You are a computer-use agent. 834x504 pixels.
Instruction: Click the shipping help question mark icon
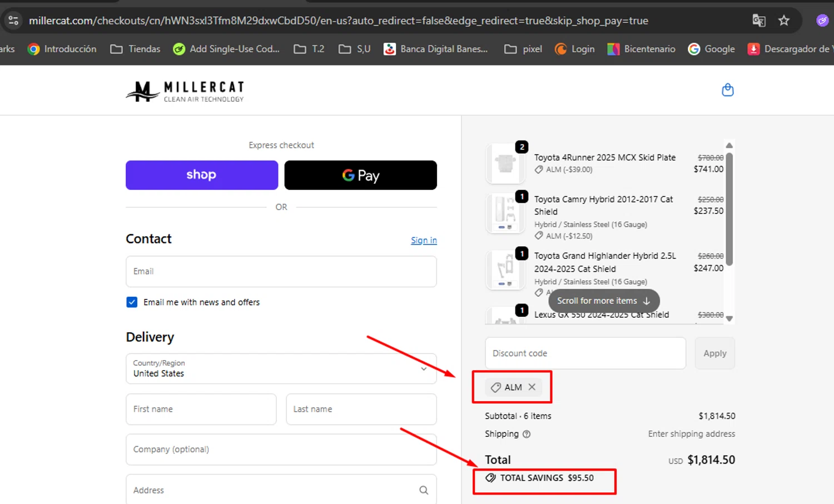point(527,434)
